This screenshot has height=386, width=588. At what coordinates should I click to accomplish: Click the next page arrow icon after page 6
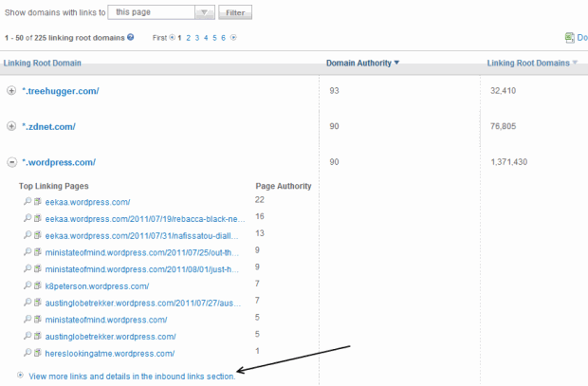233,38
